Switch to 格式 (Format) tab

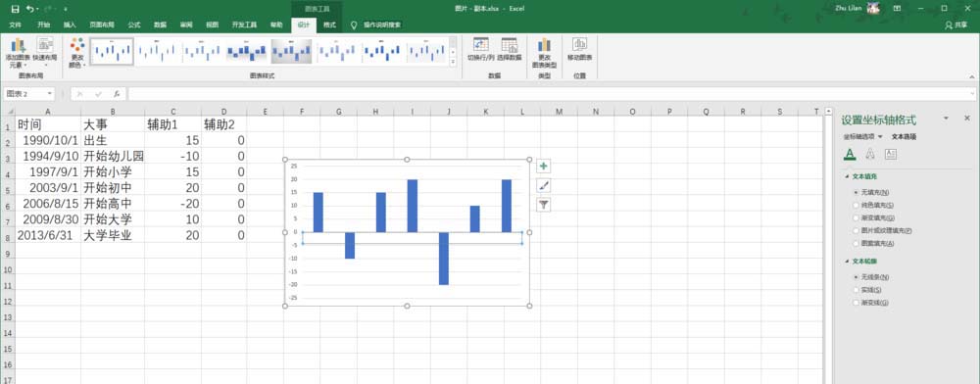pyautogui.click(x=329, y=24)
